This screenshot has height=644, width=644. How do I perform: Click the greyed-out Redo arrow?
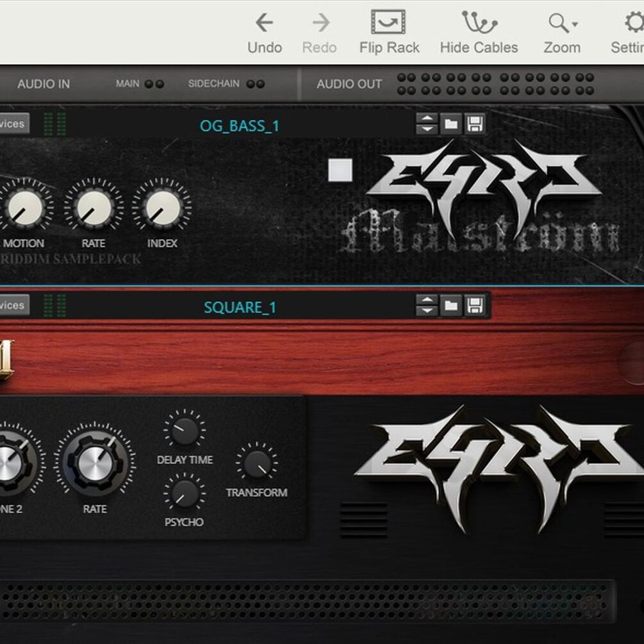(320, 33)
